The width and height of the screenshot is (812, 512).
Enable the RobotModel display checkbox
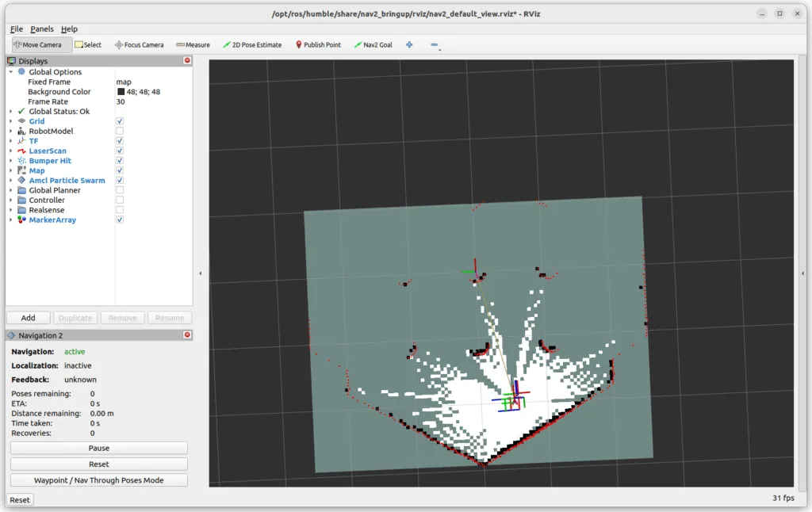[120, 131]
